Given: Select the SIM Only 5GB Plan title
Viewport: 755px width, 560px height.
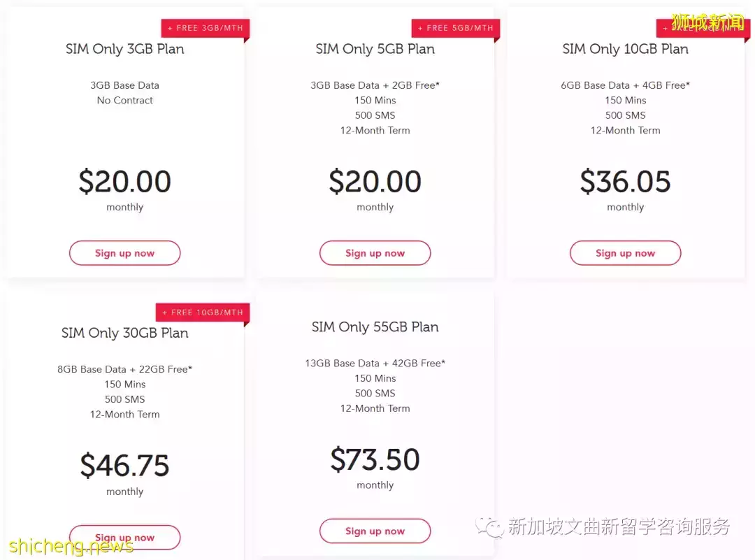Looking at the screenshot, I should coord(375,49).
